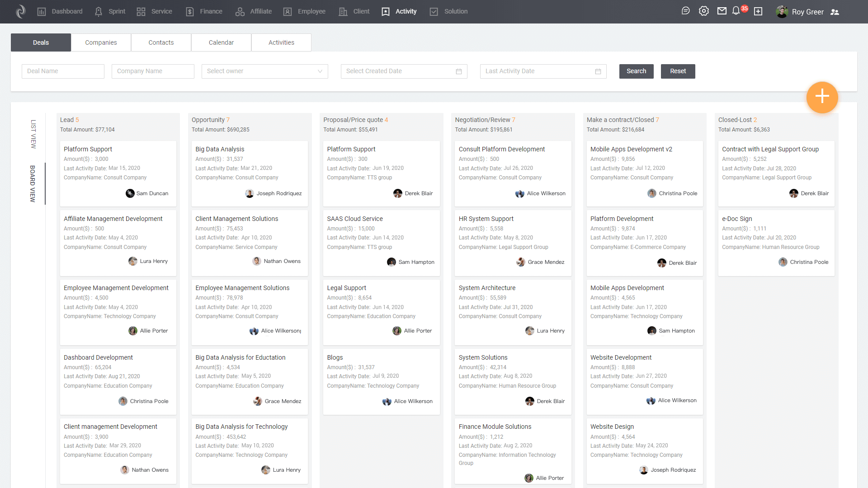Open notifications bell with 35 badge

point(736,11)
